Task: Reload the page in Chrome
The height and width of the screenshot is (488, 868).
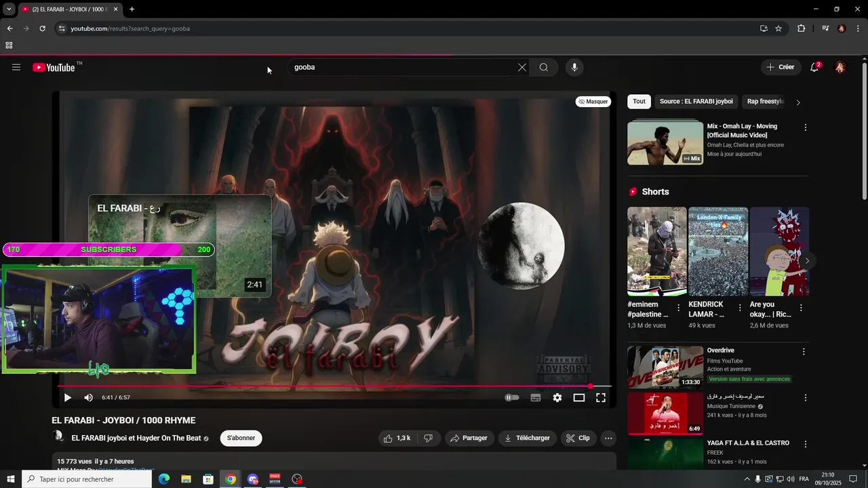Action: (x=42, y=28)
